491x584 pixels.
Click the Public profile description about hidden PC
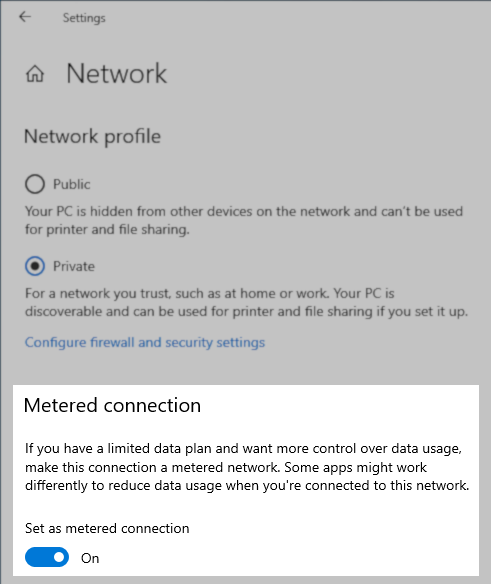point(244,220)
